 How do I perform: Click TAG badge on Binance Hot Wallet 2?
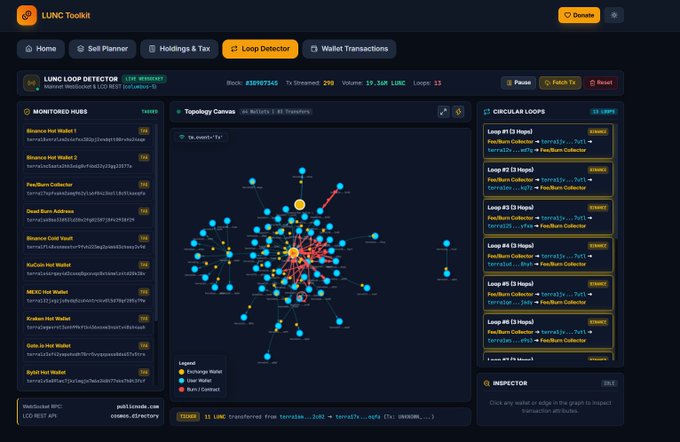point(144,157)
